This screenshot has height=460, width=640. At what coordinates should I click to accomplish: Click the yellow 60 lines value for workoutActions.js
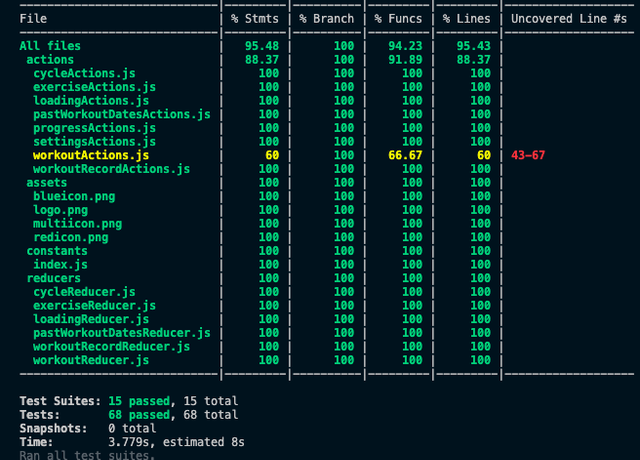tap(484, 155)
